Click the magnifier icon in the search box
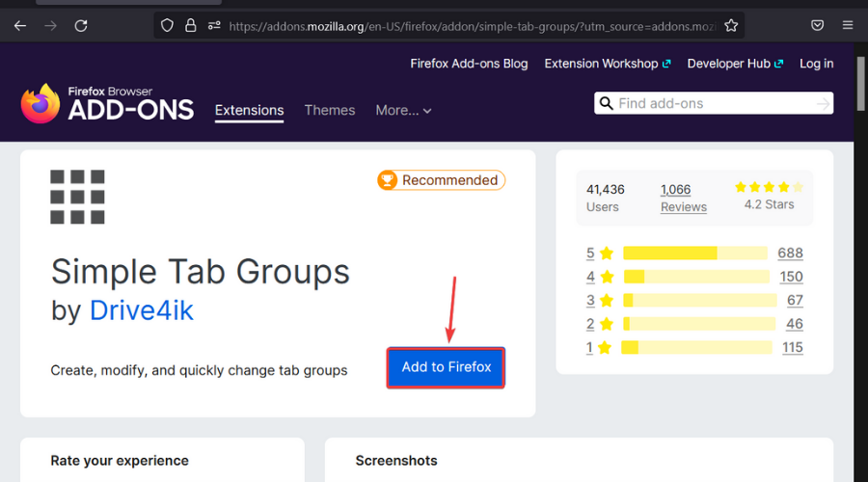Screen dimensions: 868x482 [607, 103]
